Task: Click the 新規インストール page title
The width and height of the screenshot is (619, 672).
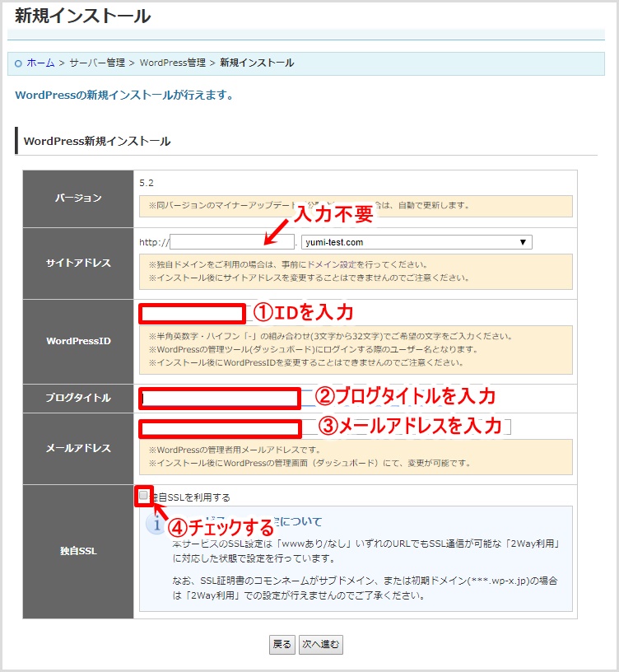Action: click(82, 16)
